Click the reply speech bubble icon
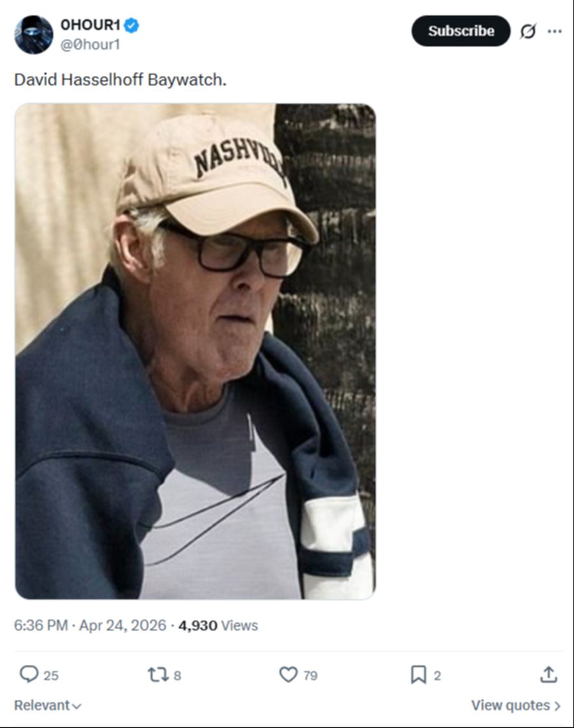This screenshot has width=574, height=728. tap(29, 674)
